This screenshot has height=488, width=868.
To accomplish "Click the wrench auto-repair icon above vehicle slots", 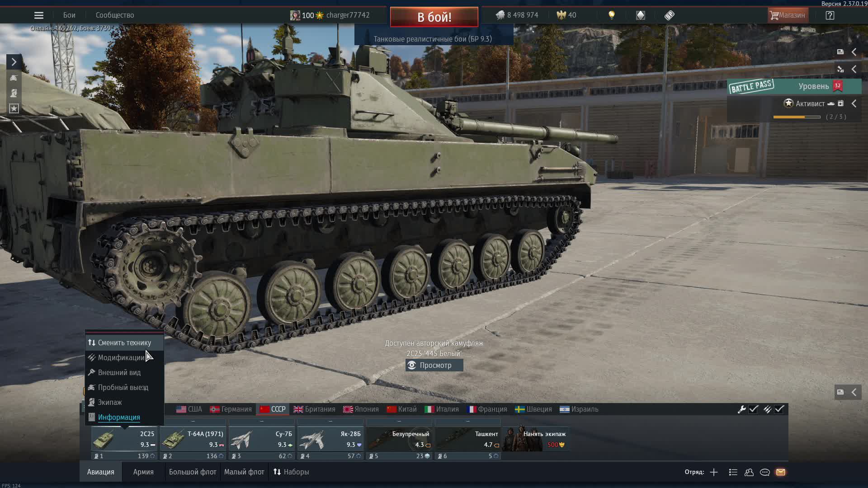I will coord(743,409).
